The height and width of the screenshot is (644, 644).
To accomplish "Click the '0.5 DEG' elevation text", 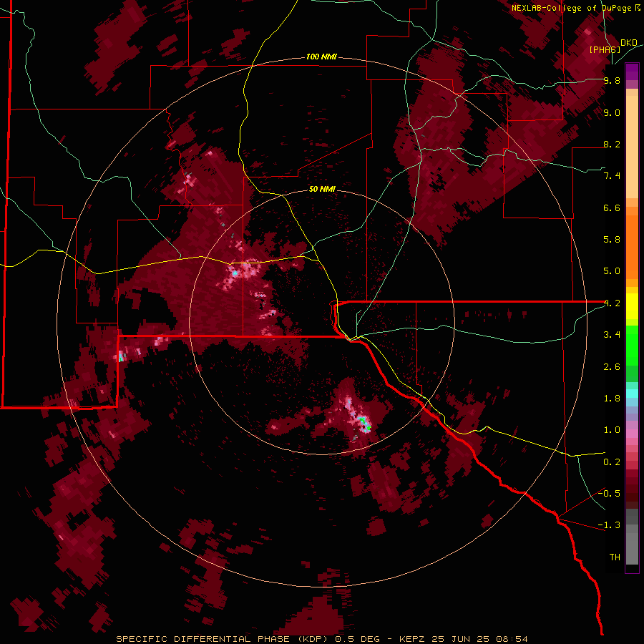I will 360,639.
